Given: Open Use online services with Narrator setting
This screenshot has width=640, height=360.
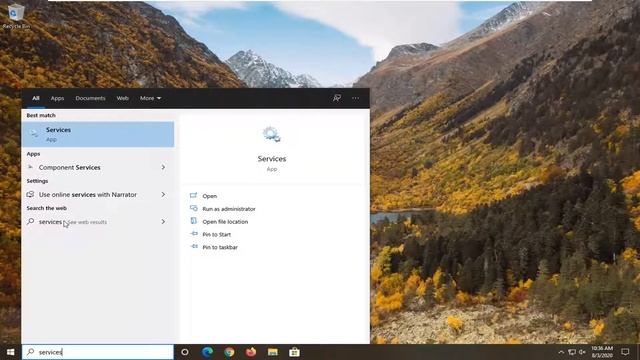Looking at the screenshot, I should coord(88,195).
